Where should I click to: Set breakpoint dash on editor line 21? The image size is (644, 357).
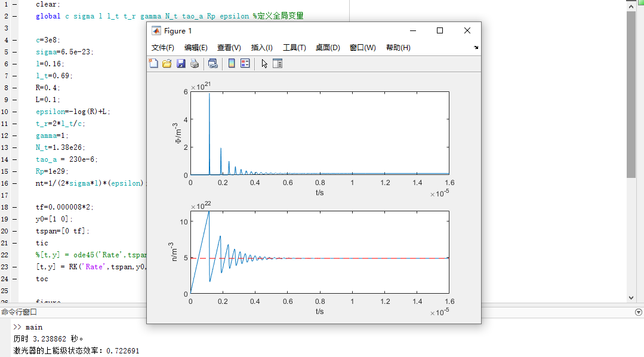tap(14, 243)
